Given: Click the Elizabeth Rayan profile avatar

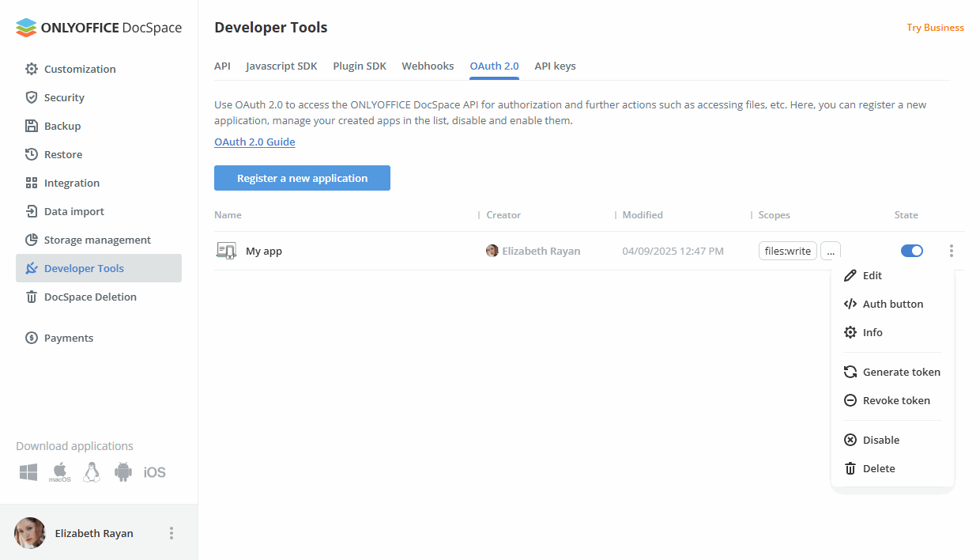Looking at the screenshot, I should [x=29, y=532].
